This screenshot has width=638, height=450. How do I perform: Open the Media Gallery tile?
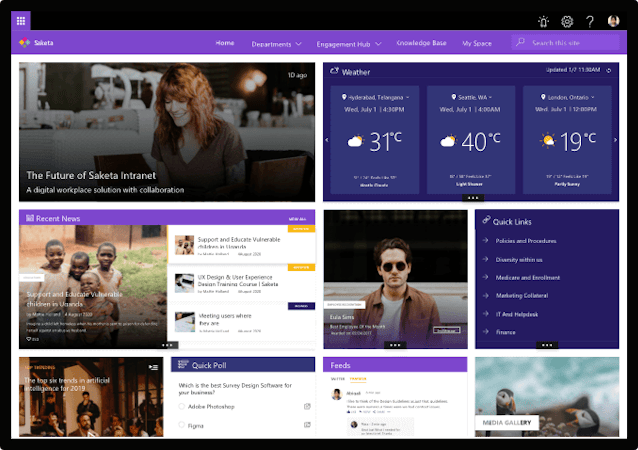click(x=547, y=397)
